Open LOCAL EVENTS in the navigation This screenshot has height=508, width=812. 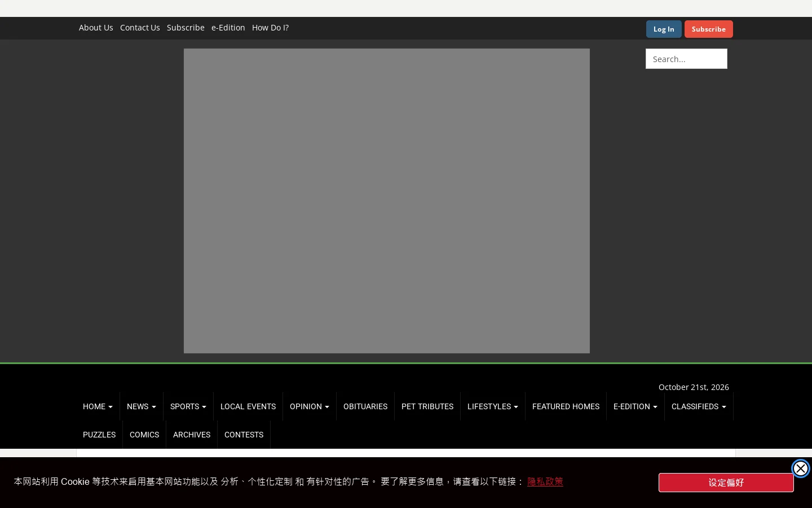(x=248, y=406)
